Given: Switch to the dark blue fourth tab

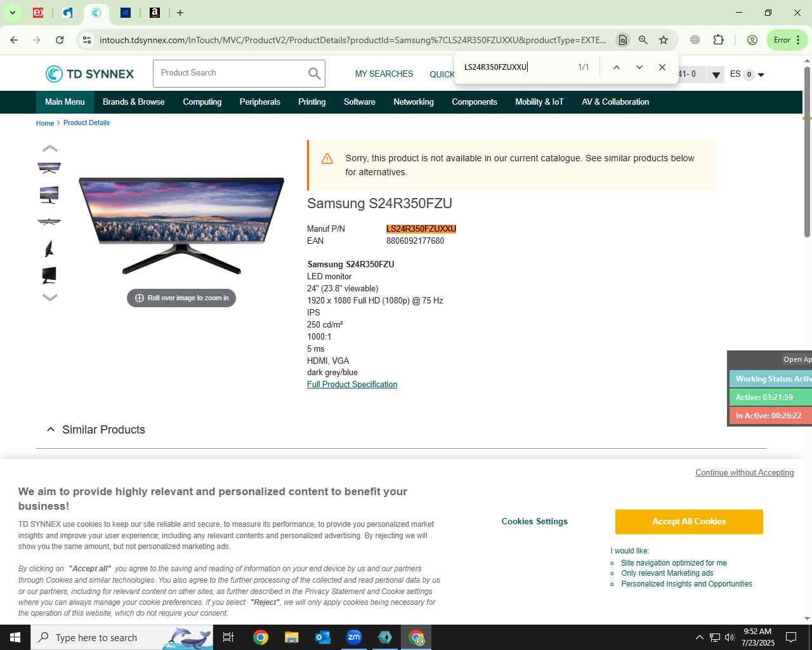Looking at the screenshot, I should 126,13.
